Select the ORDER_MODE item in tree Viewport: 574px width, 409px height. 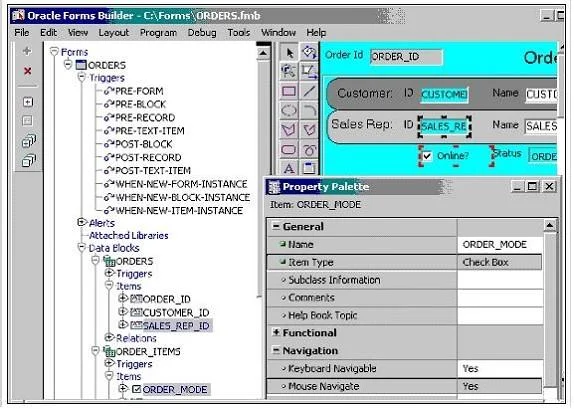click(x=175, y=390)
